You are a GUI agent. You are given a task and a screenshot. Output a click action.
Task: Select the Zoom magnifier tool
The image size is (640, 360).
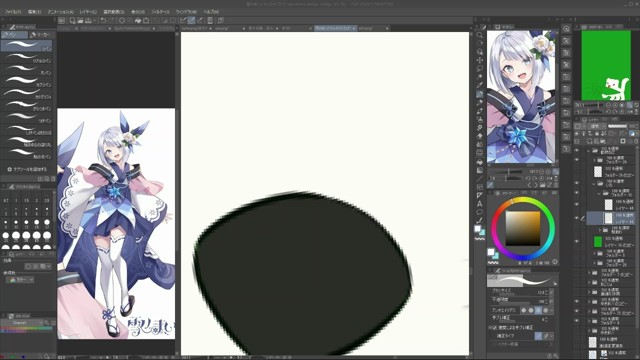point(480,35)
